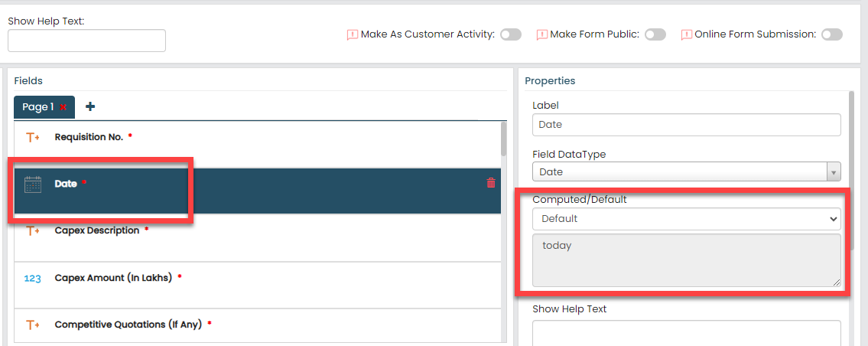Click the calendar icon of Date field
Screen dimensions: 868x346
click(x=33, y=184)
